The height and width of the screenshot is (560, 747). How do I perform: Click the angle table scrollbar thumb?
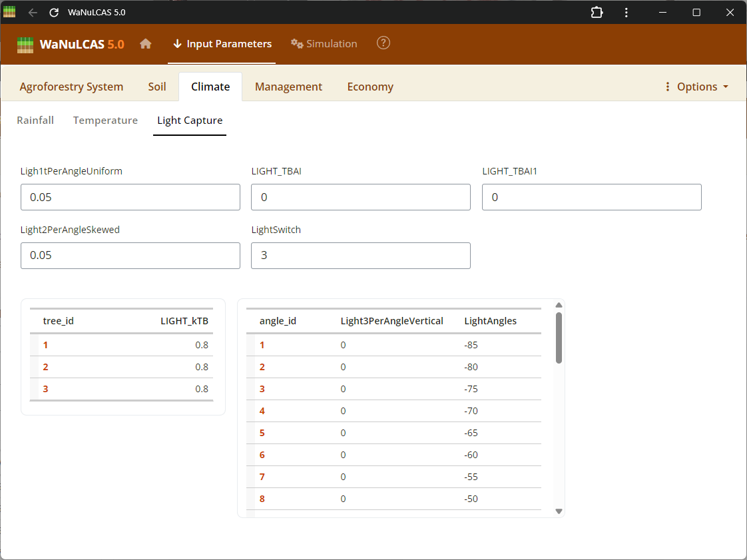coord(559,338)
